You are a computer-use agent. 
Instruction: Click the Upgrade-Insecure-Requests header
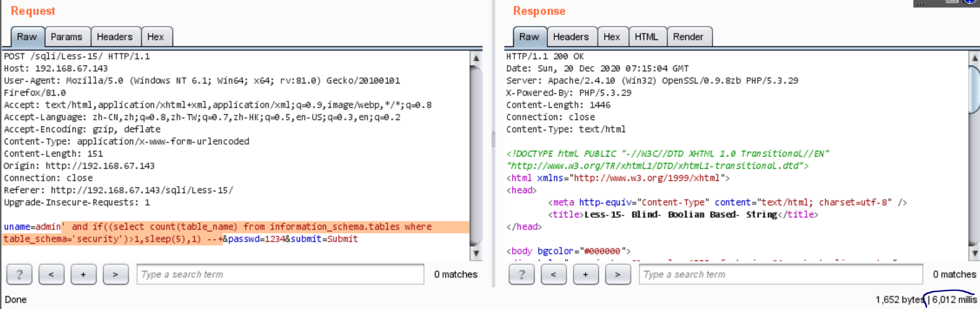[77, 202]
